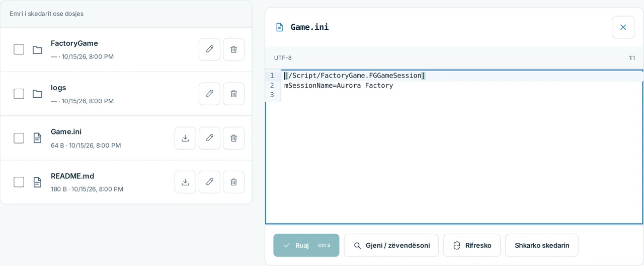Image resolution: width=644 pixels, height=266 pixels.
Task: Download the README.md file
Action: click(x=185, y=182)
